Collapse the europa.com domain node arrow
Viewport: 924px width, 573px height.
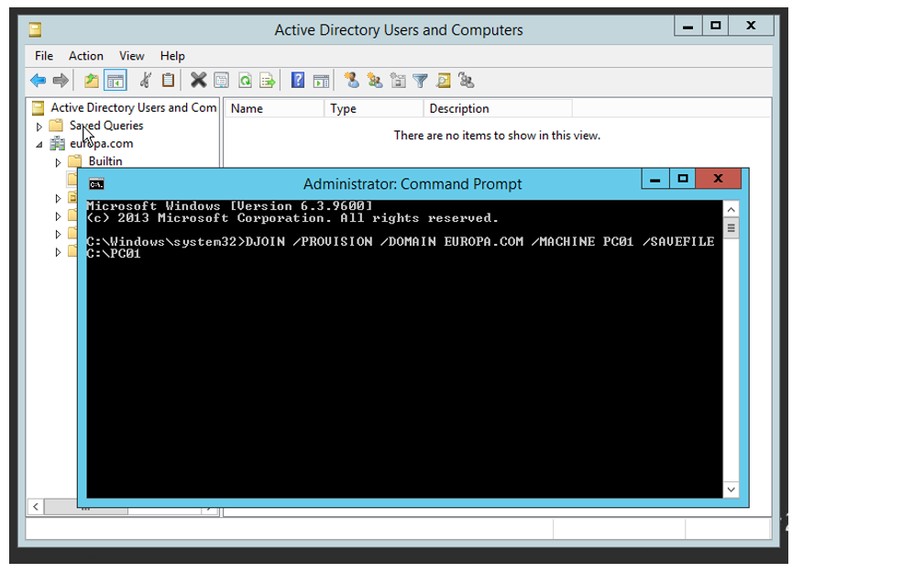click(x=38, y=145)
